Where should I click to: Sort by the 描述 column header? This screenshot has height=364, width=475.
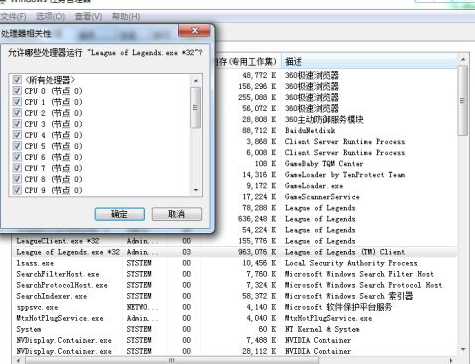(x=369, y=61)
